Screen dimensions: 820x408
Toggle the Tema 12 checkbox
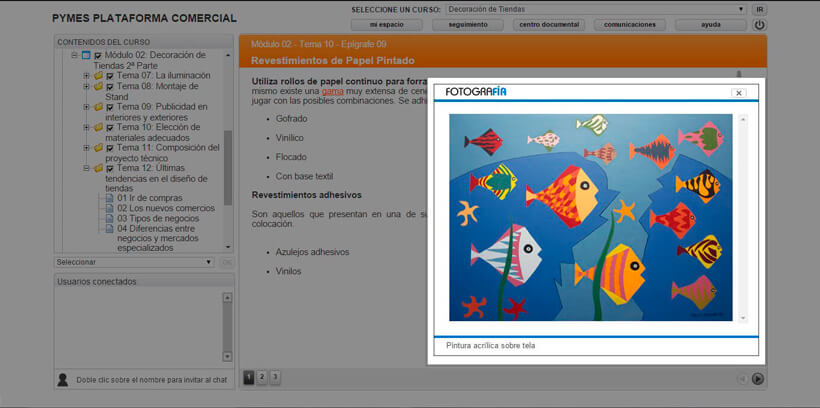click(x=110, y=168)
